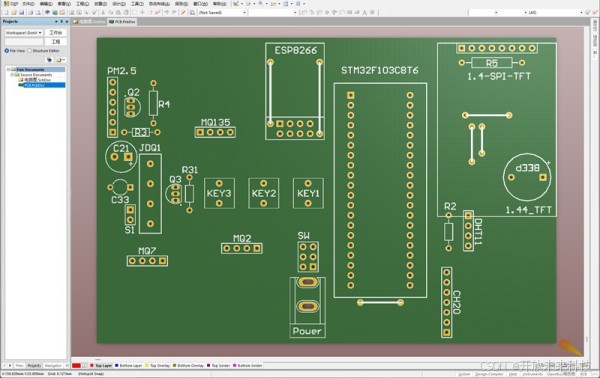Image resolution: width=600 pixels, height=378 pixels.
Task: Collapse the Free Documents tree node
Action: point(8,70)
